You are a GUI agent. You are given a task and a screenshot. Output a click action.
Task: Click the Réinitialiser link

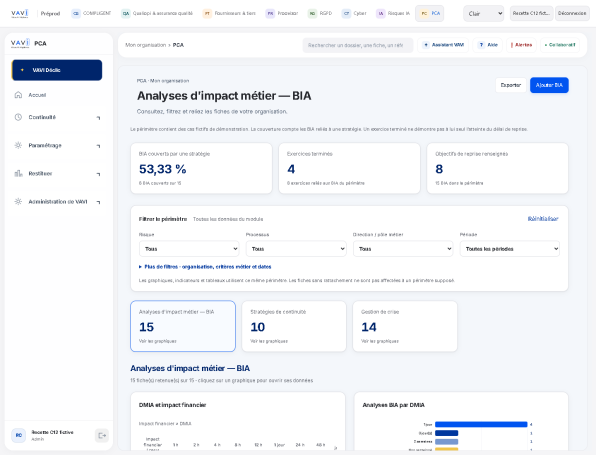point(543,219)
